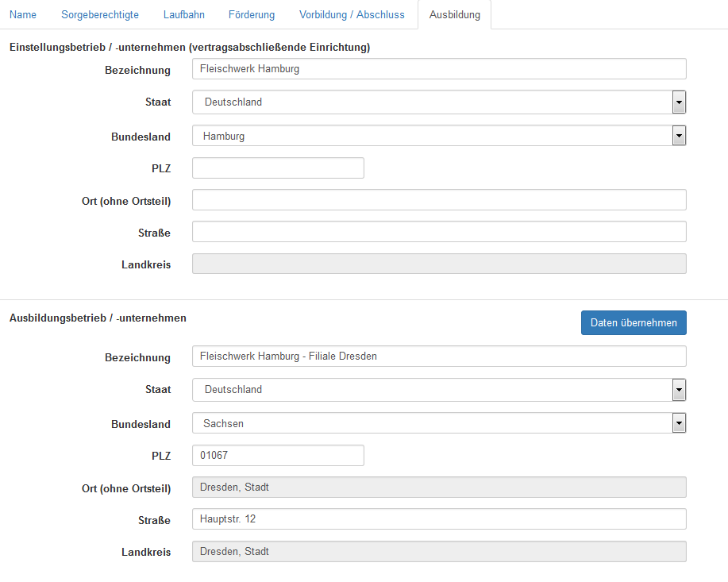Click the empty Landkreis field of Einstellungsbetrieb
Screen dimensions: 728x582
pos(439,264)
